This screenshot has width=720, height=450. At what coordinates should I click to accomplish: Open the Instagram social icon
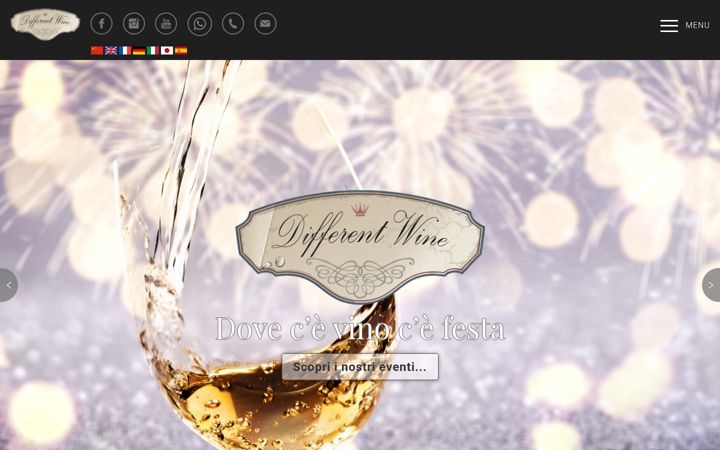tap(134, 24)
